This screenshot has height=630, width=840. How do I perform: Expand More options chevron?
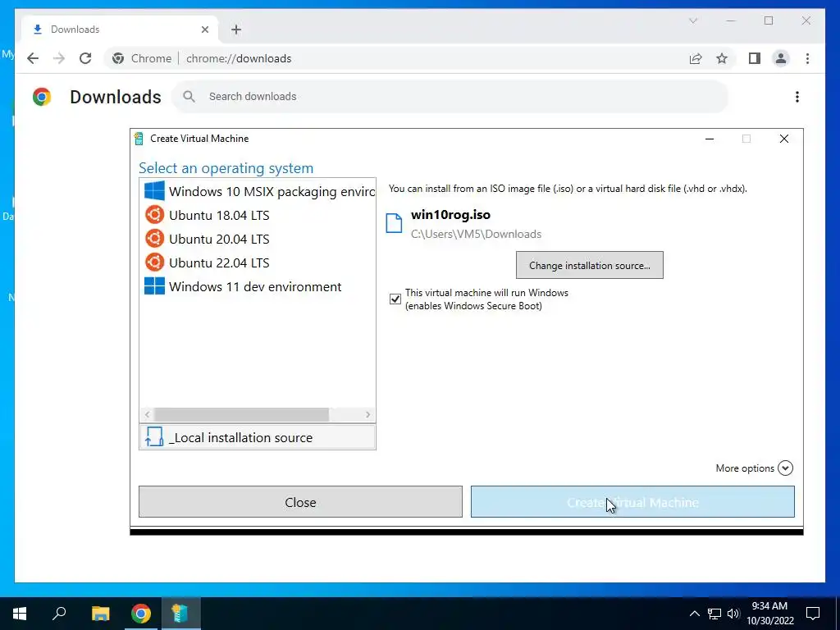click(785, 468)
